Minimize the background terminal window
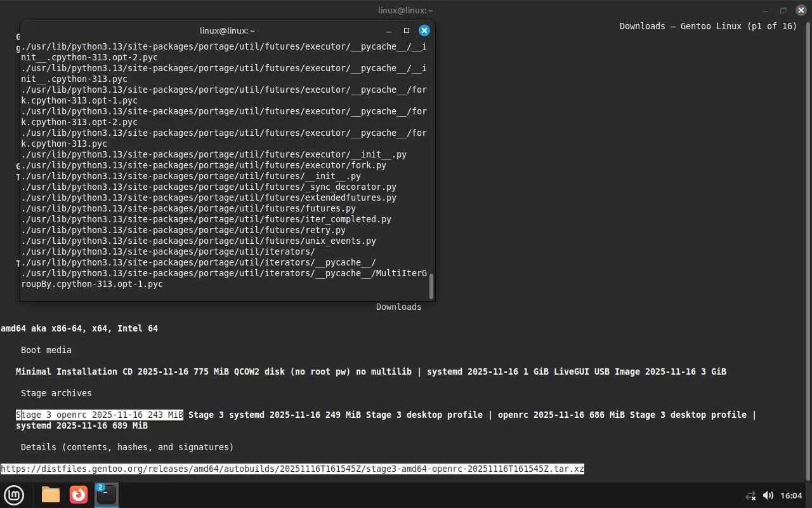Screen dimensions: 812x508 [x=766, y=10]
